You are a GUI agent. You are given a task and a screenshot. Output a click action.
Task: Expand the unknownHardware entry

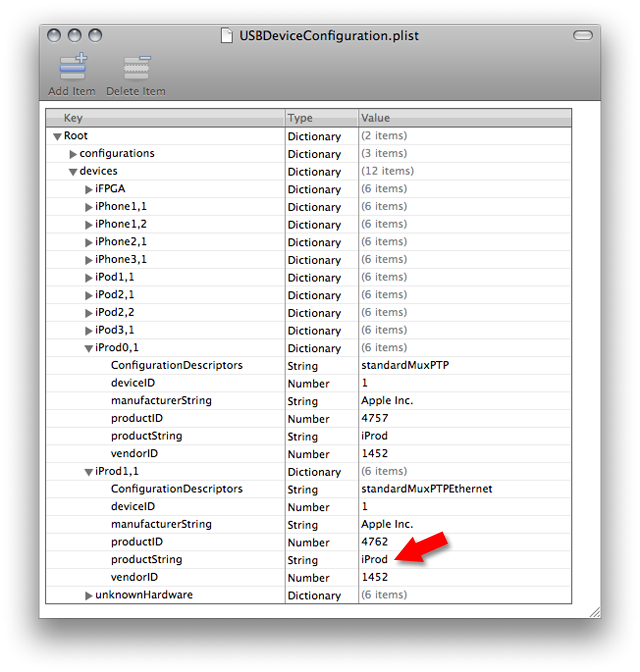pyautogui.click(x=89, y=596)
